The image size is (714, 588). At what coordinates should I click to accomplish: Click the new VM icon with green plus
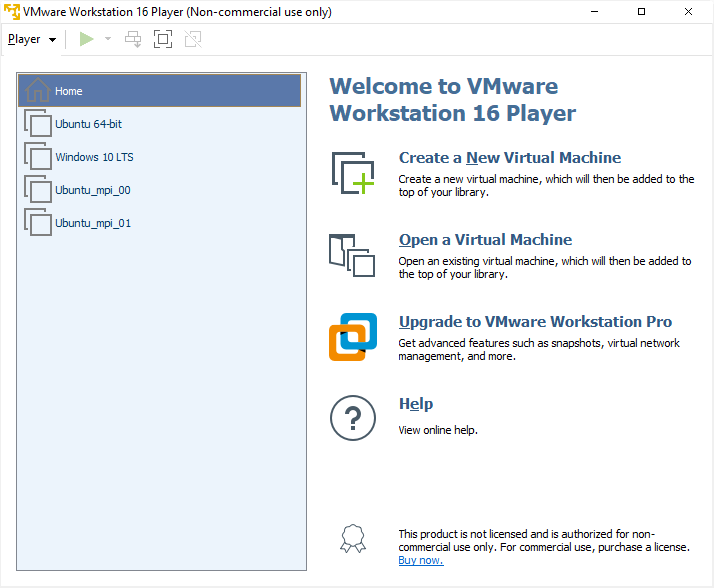(x=353, y=173)
